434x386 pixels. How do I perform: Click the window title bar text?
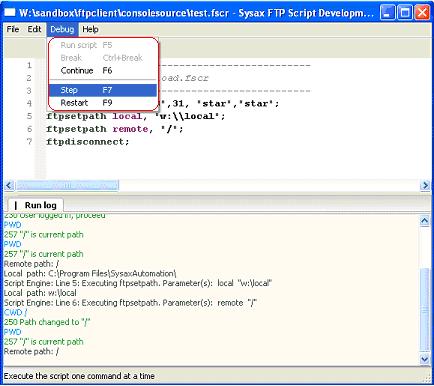tap(196, 13)
